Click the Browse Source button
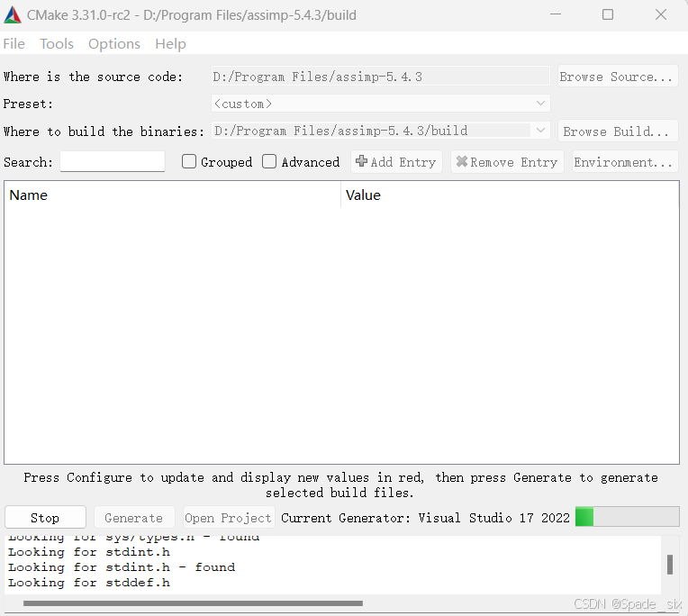The height and width of the screenshot is (616, 688). point(618,77)
